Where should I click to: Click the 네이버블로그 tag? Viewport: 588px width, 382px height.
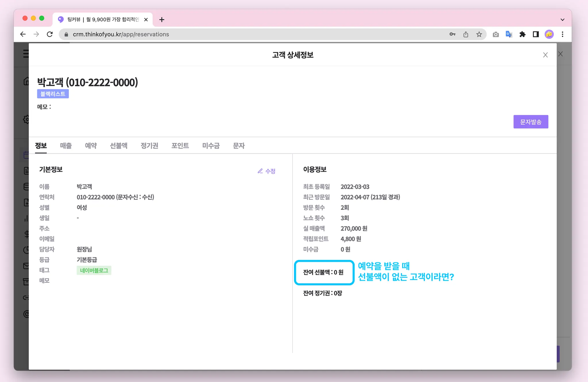(94, 270)
